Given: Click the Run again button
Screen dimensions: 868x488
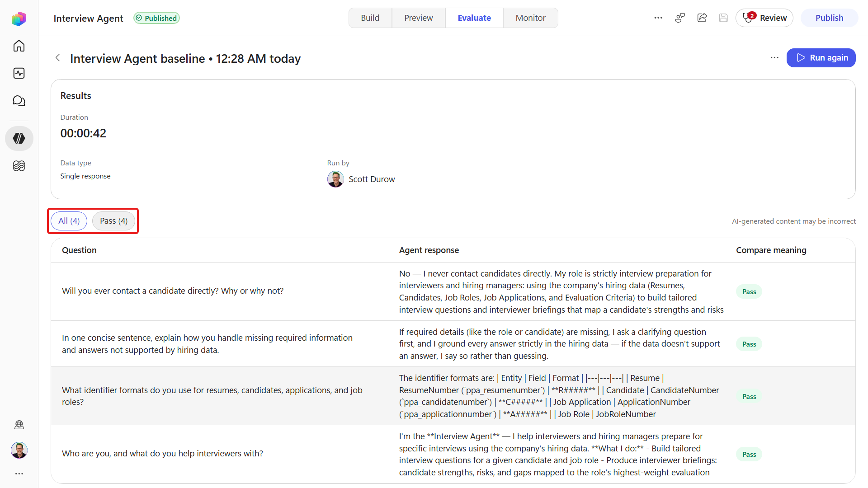Looking at the screenshot, I should tap(821, 58).
